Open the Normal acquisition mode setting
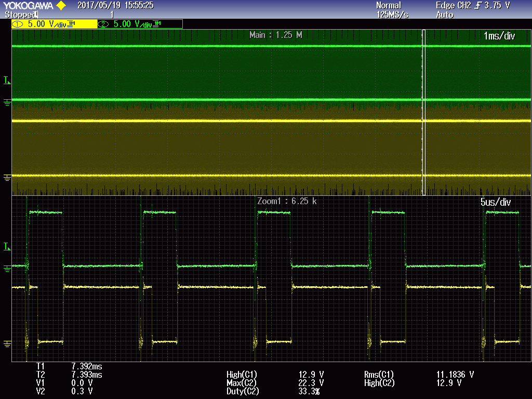Viewport: 532px width, 399px height. coord(389,5)
